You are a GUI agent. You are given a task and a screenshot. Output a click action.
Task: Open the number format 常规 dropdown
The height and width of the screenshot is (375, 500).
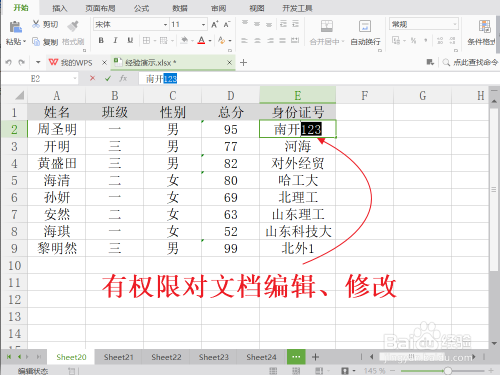tap(455, 24)
